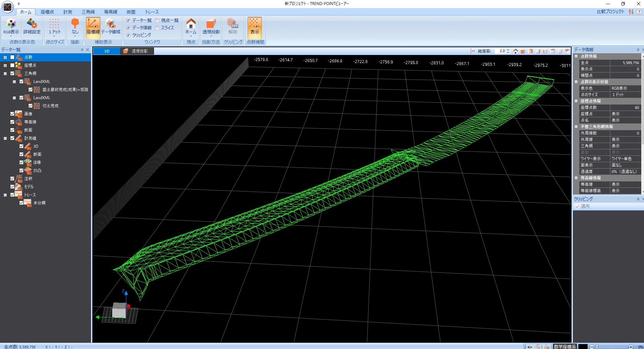Disable the データ情報 checkbox
Image resolution: width=644 pixels, height=349 pixels.
coord(128,28)
